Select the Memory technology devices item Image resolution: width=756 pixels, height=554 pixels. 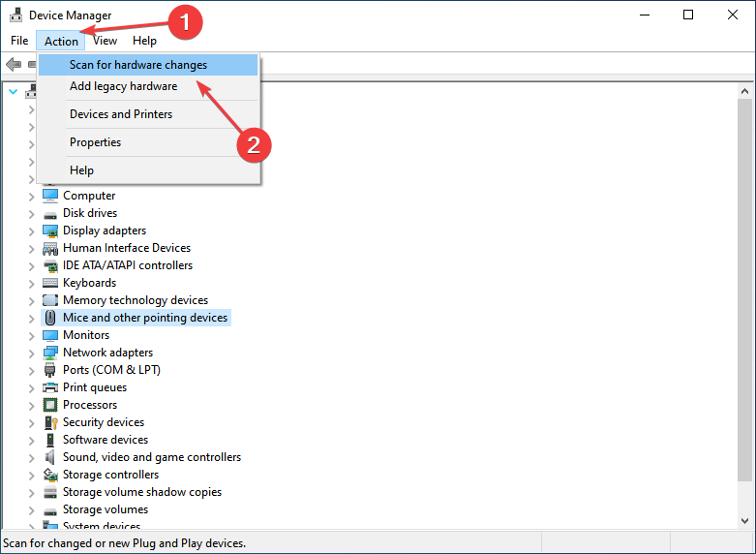(x=136, y=300)
